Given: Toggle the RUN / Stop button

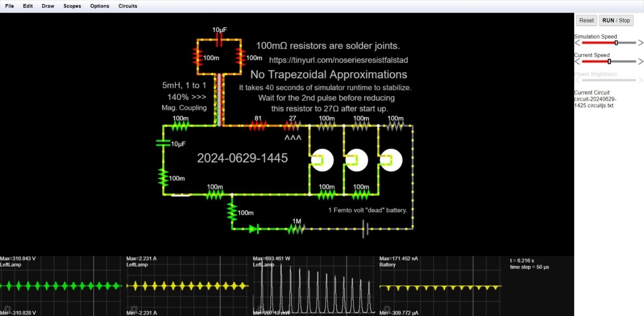Looking at the screenshot, I should (616, 20).
